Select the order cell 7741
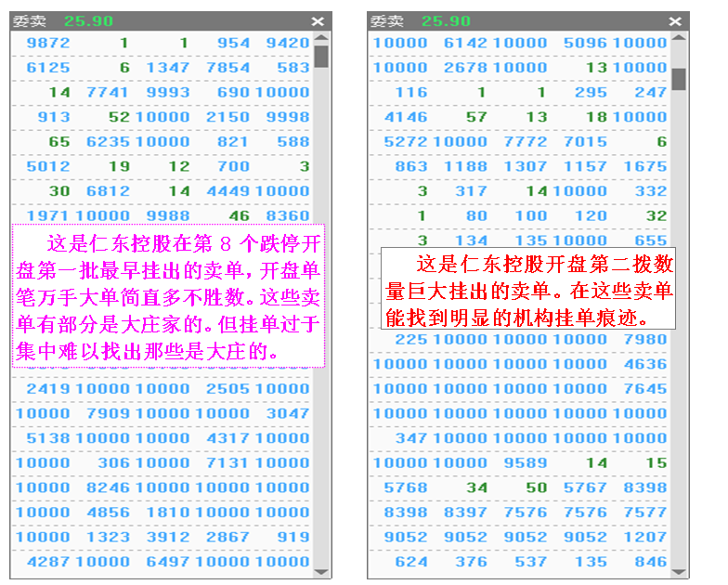Image resolution: width=728 pixels, height=585 pixels. [108, 93]
